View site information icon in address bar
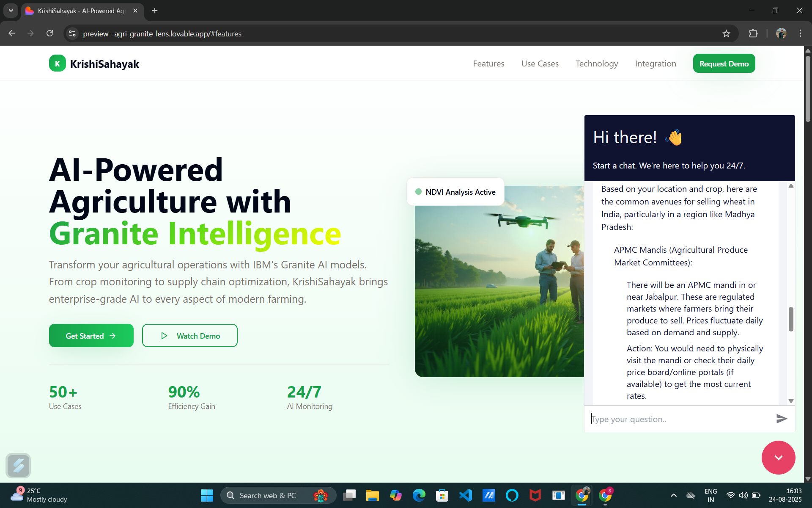 pos(72,33)
